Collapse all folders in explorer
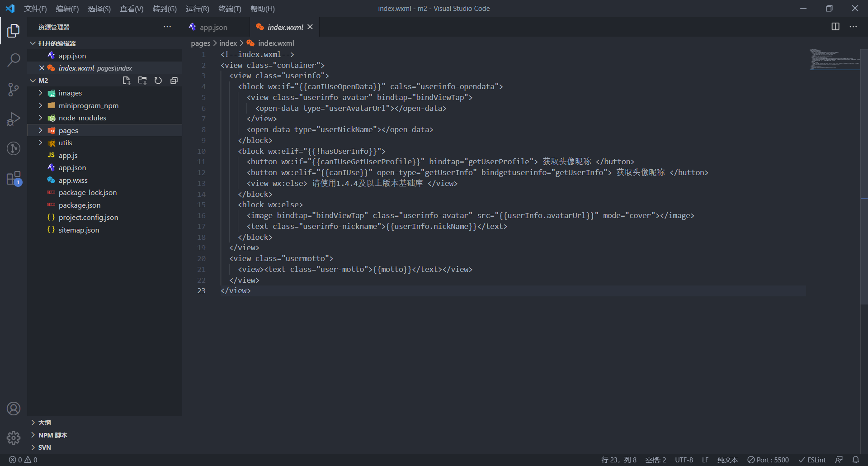 click(x=174, y=81)
